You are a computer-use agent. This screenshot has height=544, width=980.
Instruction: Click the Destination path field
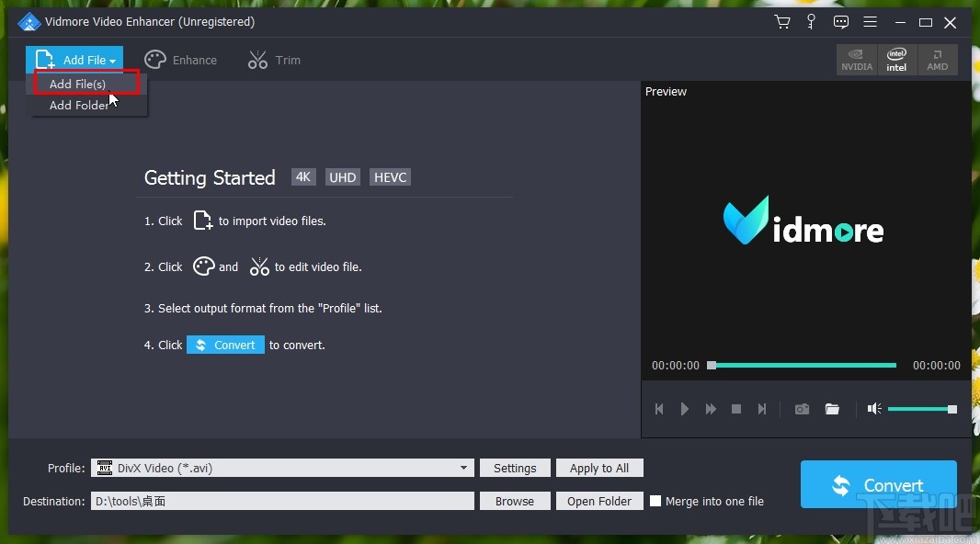[282, 501]
